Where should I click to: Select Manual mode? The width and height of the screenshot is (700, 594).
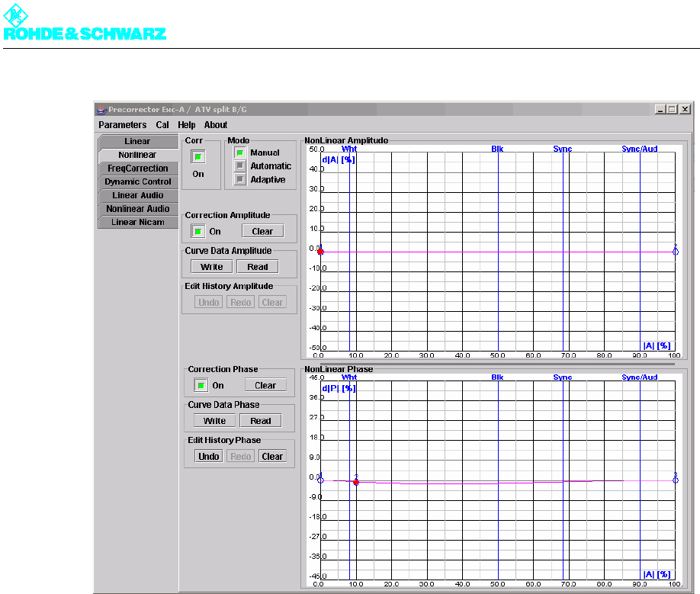[x=240, y=153]
